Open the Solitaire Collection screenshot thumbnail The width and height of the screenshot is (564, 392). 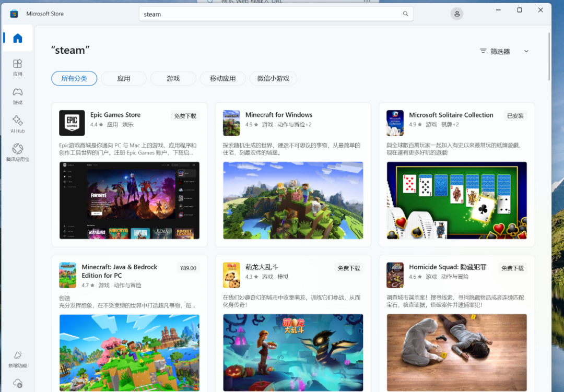(457, 200)
